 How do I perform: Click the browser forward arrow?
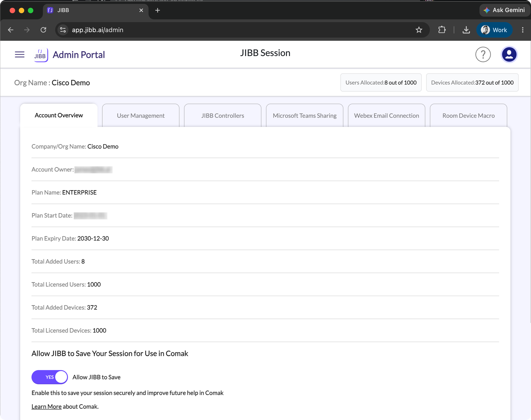click(x=27, y=30)
